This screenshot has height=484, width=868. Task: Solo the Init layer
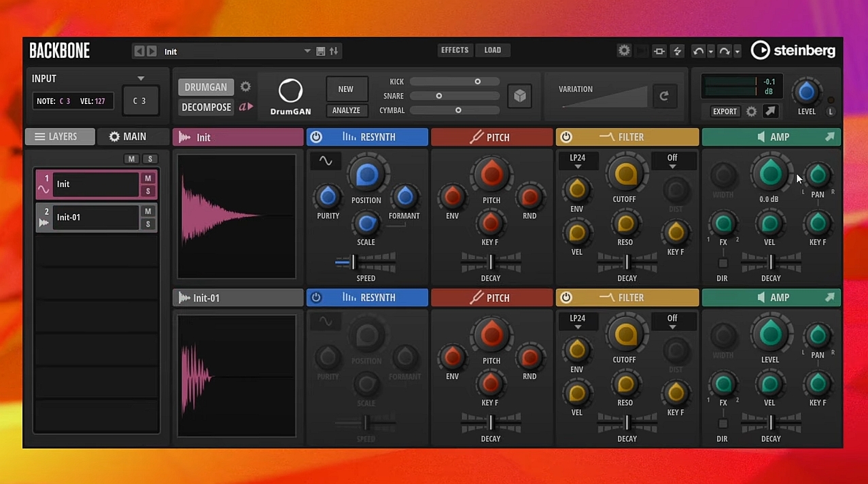pyautogui.click(x=147, y=191)
